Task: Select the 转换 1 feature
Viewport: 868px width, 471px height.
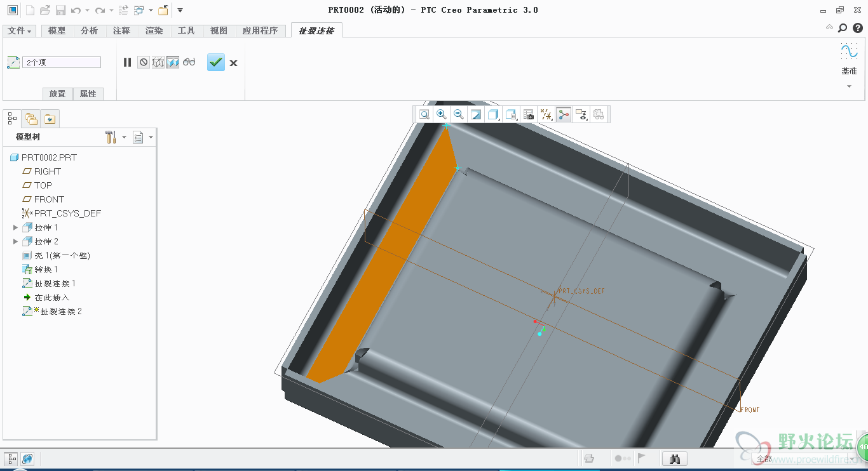Action: pyautogui.click(x=40, y=269)
